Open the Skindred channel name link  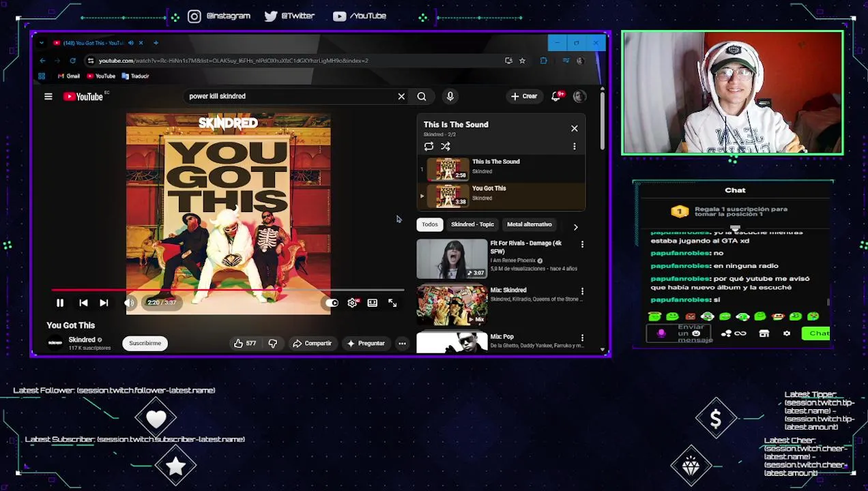[x=82, y=340]
